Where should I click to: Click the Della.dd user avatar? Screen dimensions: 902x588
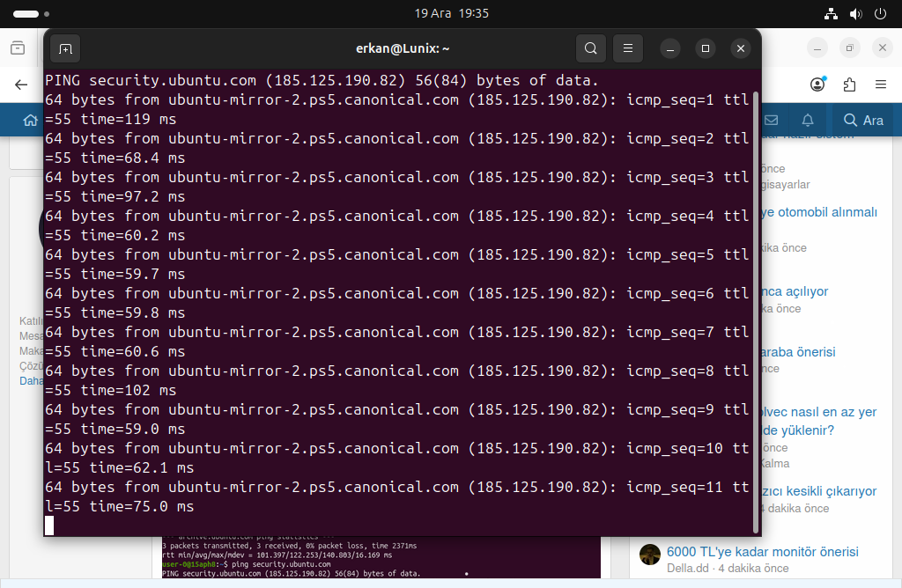click(650, 555)
